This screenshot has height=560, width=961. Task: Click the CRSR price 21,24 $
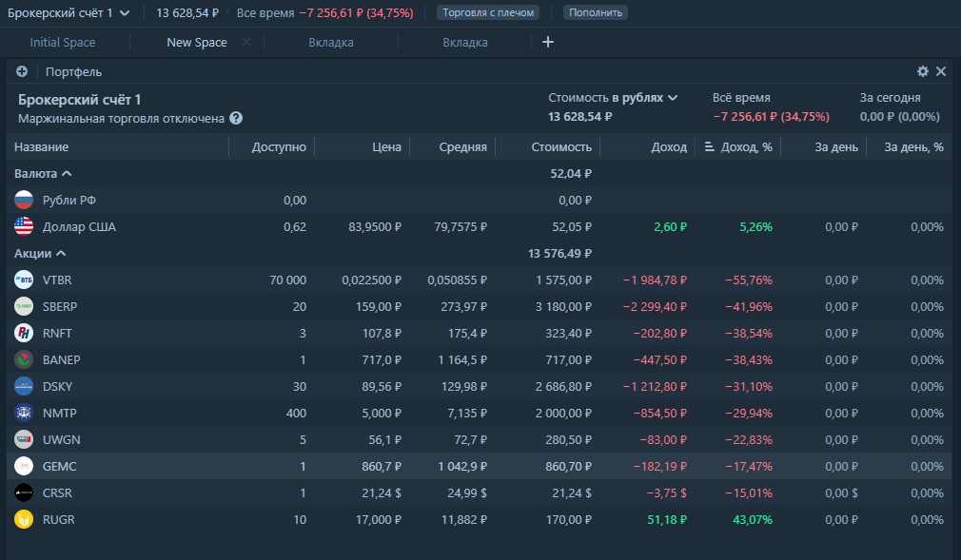click(382, 493)
